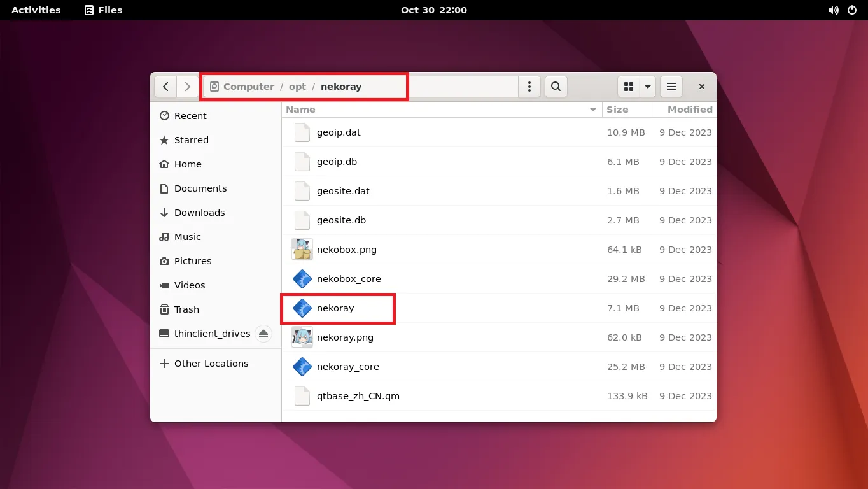Open Documents in the sidebar
The width and height of the screenshot is (868, 489).
(216, 188)
